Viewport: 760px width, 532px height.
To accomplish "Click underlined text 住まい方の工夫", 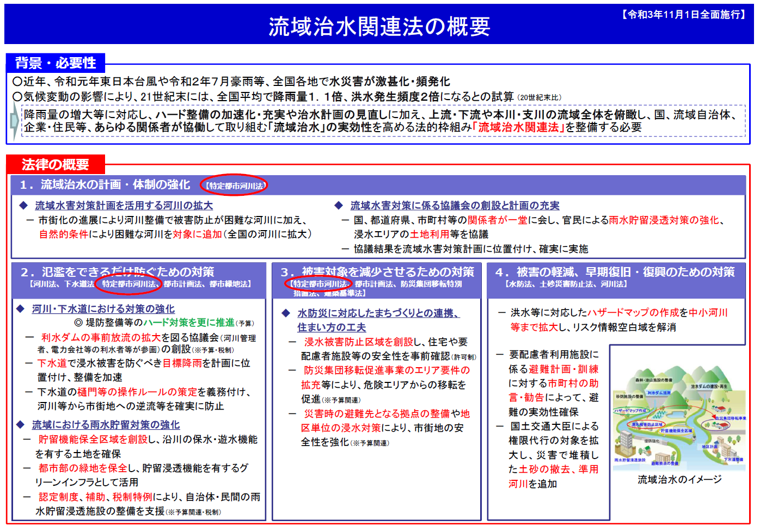I will click(x=332, y=327).
